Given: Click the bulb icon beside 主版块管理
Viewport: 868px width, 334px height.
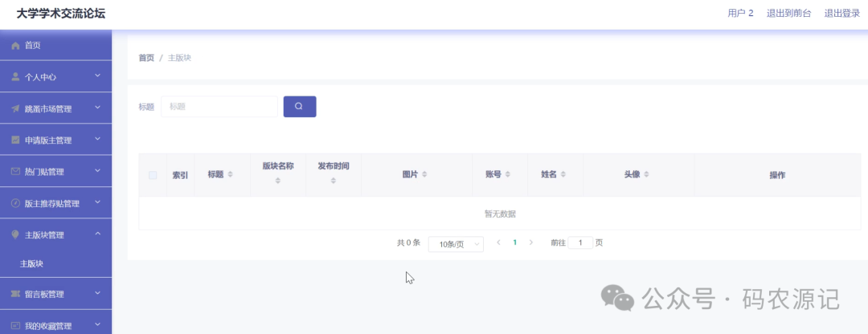Looking at the screenshot, I should tap(15, 235).
